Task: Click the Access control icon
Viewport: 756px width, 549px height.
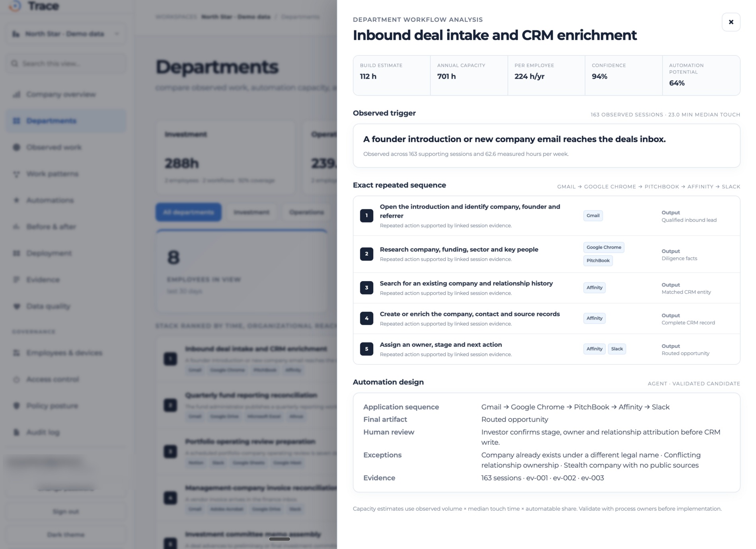Action: click(16, 379)
